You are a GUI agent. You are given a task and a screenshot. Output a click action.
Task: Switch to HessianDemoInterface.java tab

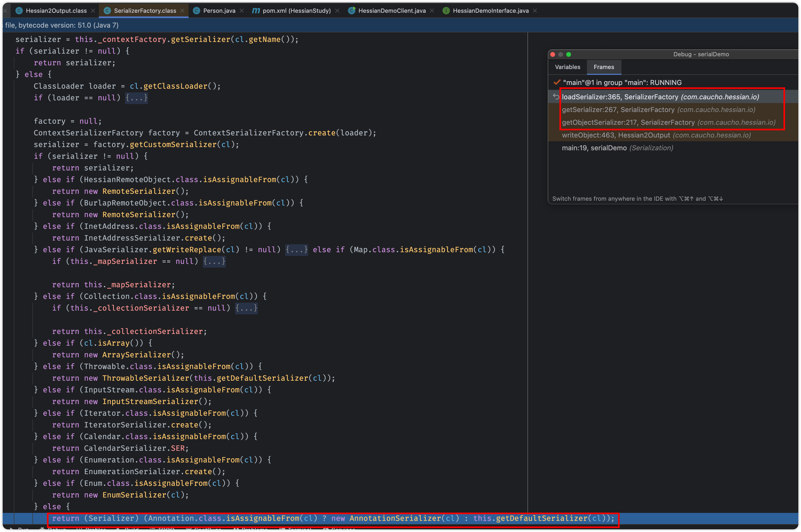pos(491,11)
